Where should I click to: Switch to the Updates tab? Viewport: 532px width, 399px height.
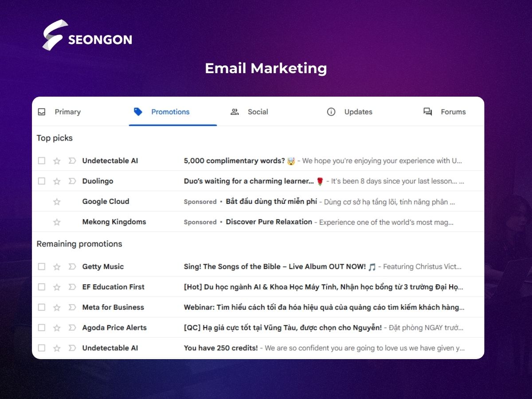pos(350,112)
